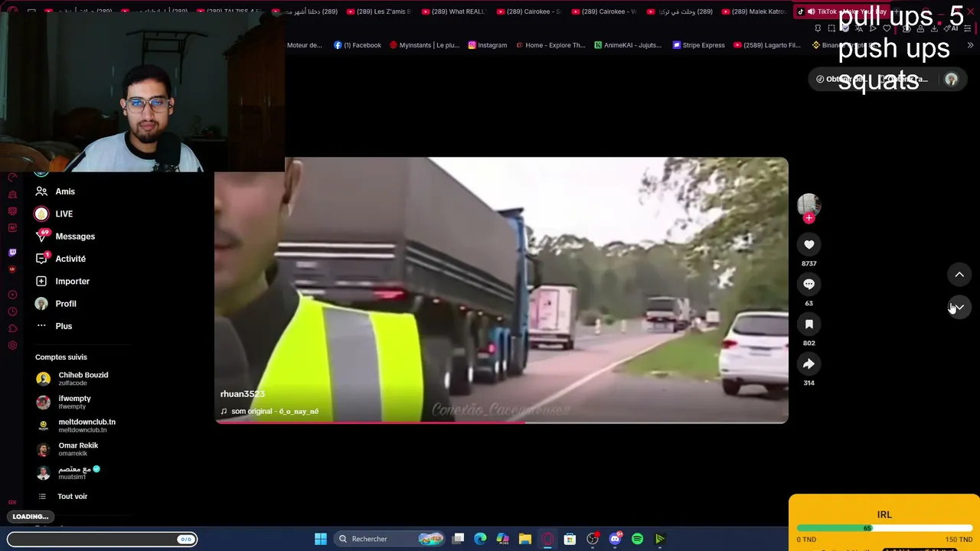Viewport: 980px width, 551px height.
Task: Show more bookmarks with the double chevron
Action: (x=970, y=45)
